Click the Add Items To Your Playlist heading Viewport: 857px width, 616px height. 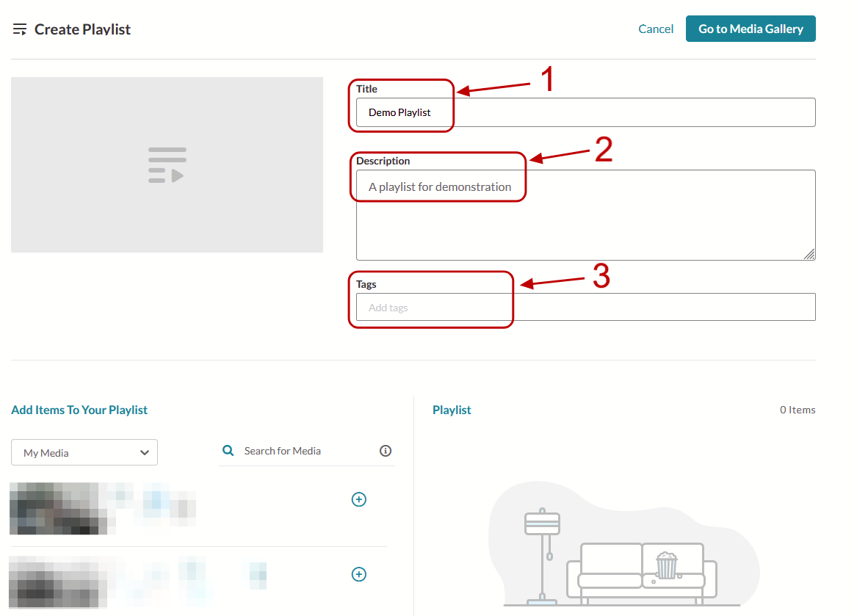79,410
